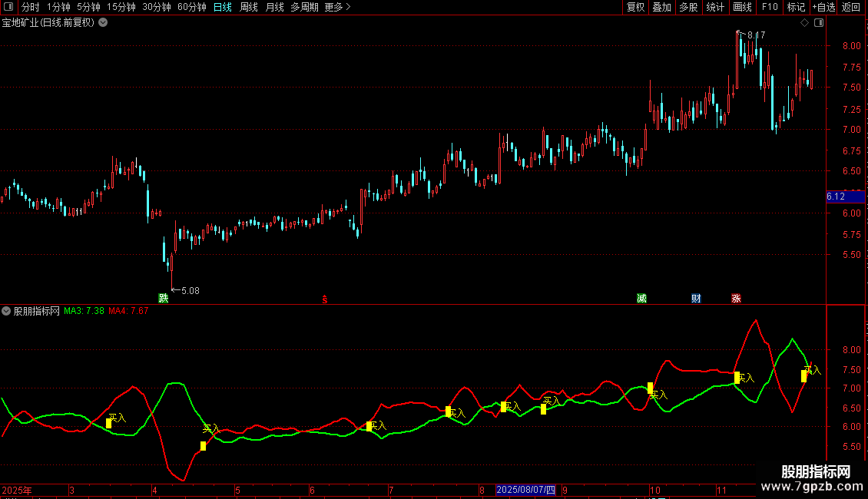Select the 15分钟 period
Viewport: 868px width, 499px height.
tap(121, 7)
